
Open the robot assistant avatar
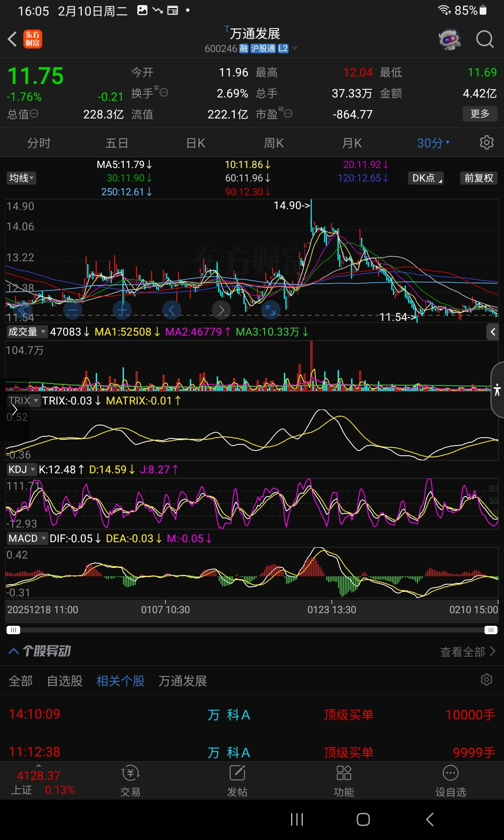(449, 39)
